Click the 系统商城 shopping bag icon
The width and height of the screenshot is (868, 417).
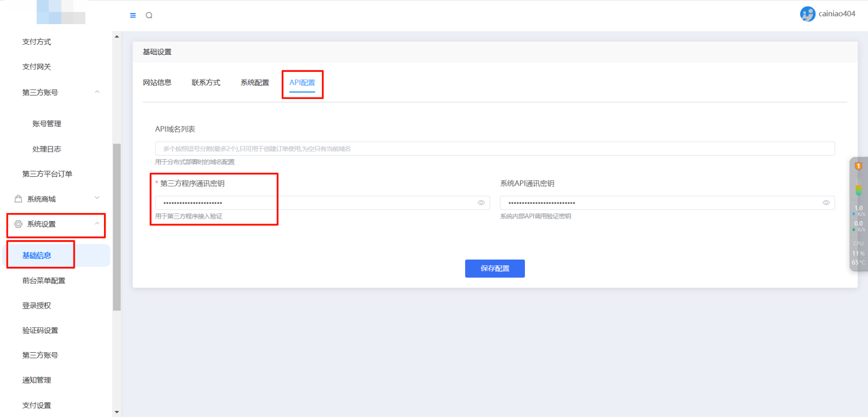pos(19,199)
